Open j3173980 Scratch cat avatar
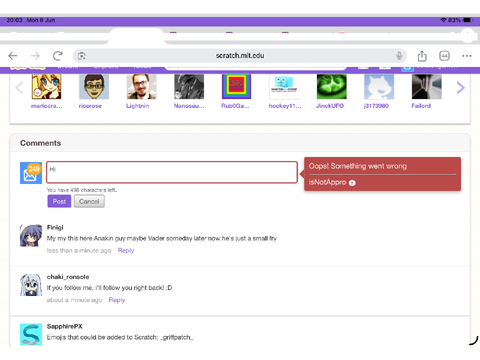Image resolution: width=480 pixels, height=360 pixels. tap(379, 87)
